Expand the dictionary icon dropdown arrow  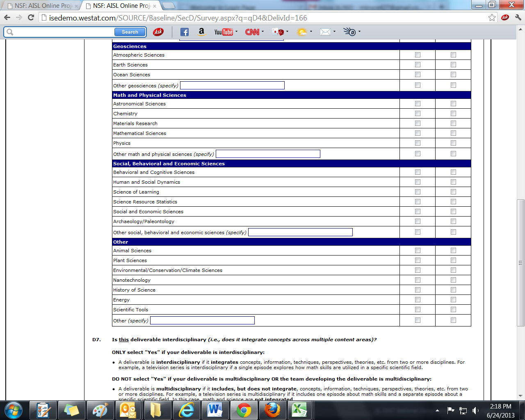pyautogui.click(x=359, y=32)
